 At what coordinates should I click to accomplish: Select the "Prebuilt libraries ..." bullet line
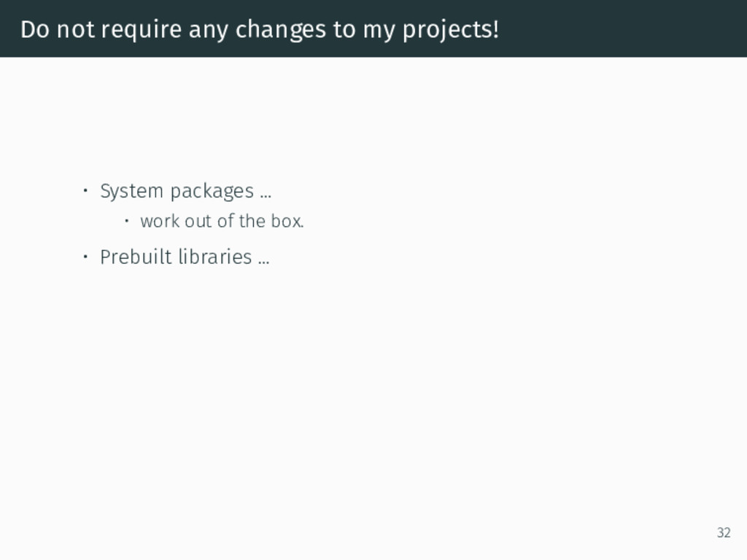pos(185,257)
